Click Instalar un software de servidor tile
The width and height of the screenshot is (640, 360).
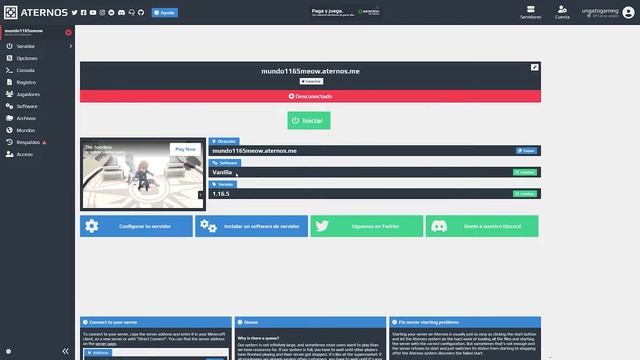pyautogui.click(x=251, y=226)
